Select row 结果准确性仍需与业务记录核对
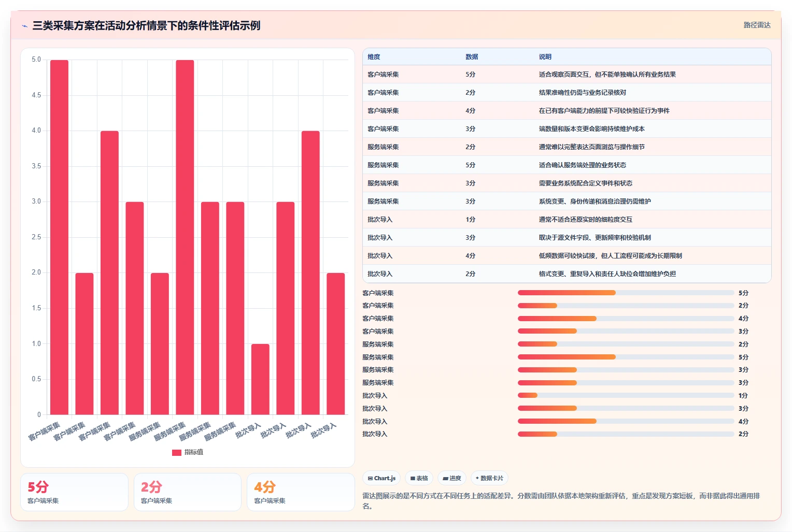Screen dimensions: 792x532 (567, 92)
